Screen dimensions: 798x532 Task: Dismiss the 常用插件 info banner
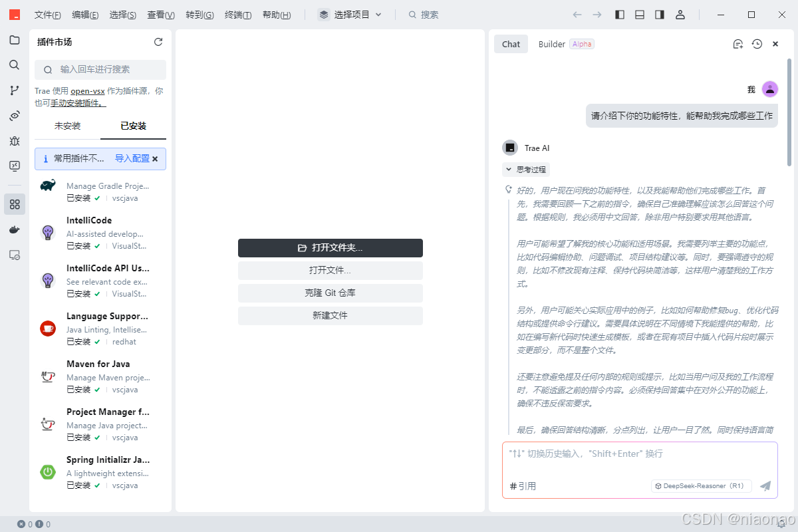[x=155, y=159]
